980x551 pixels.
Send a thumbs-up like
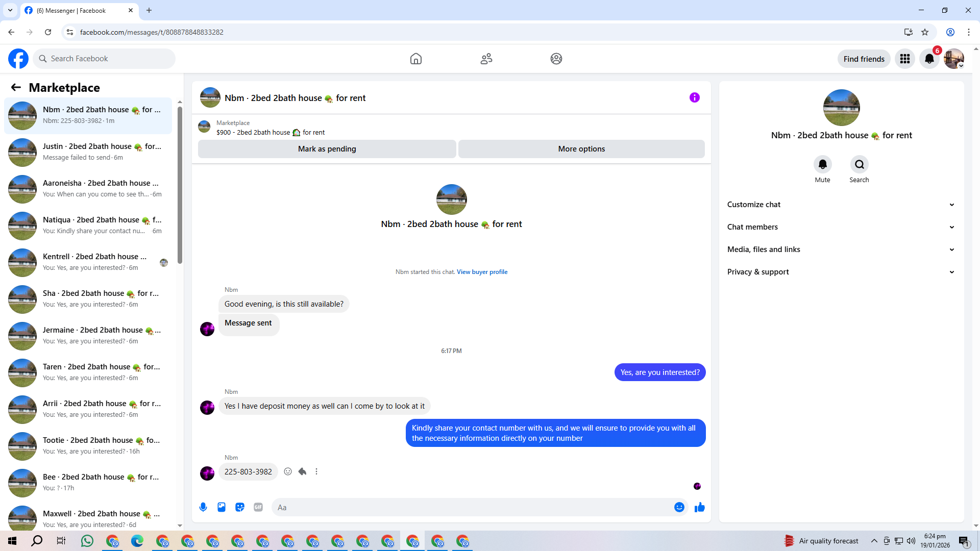click(699, 507)
